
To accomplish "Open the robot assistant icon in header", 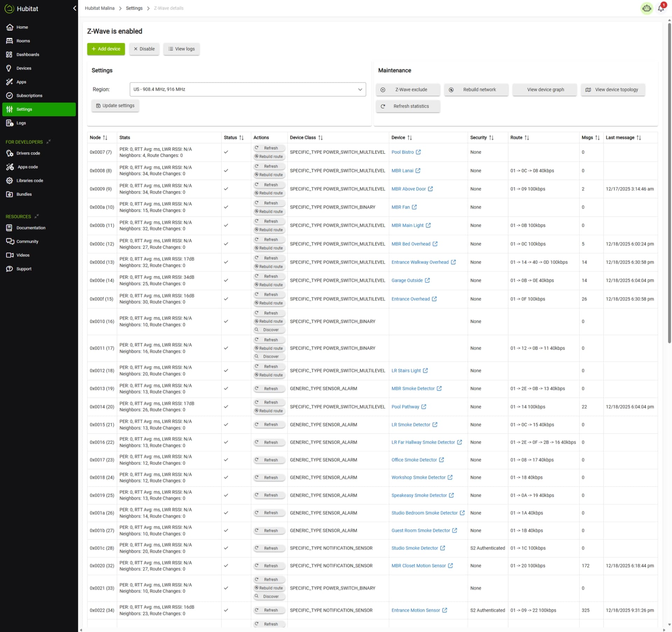I will coord(646,8).
